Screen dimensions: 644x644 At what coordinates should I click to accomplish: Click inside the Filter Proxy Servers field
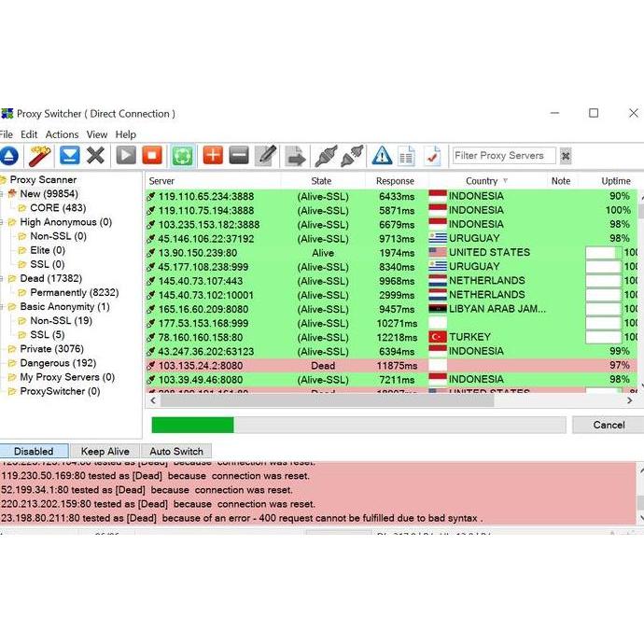(x=504, y=156)
